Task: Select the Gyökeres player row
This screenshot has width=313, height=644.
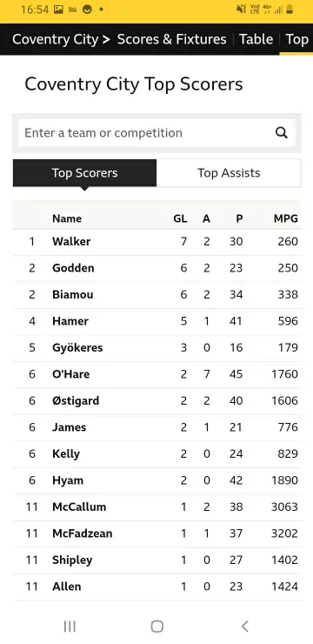Action: 156,348
